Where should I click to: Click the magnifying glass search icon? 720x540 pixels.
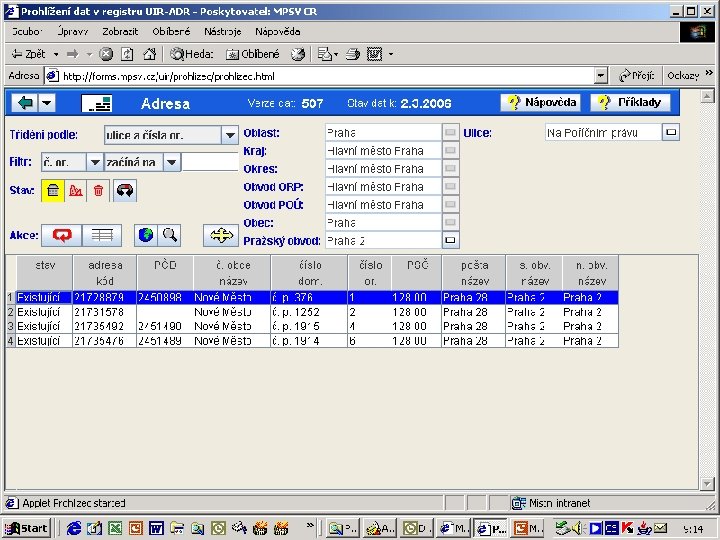pos(170,235)
